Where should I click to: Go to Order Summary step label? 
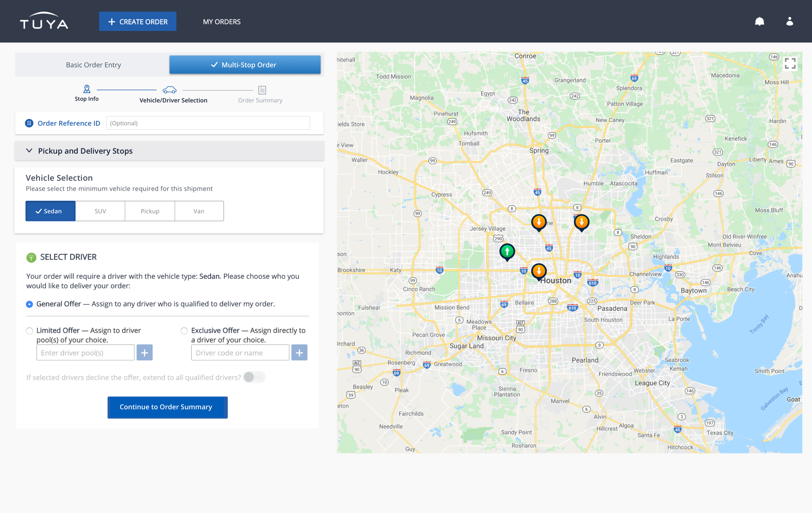click(260, 100)
